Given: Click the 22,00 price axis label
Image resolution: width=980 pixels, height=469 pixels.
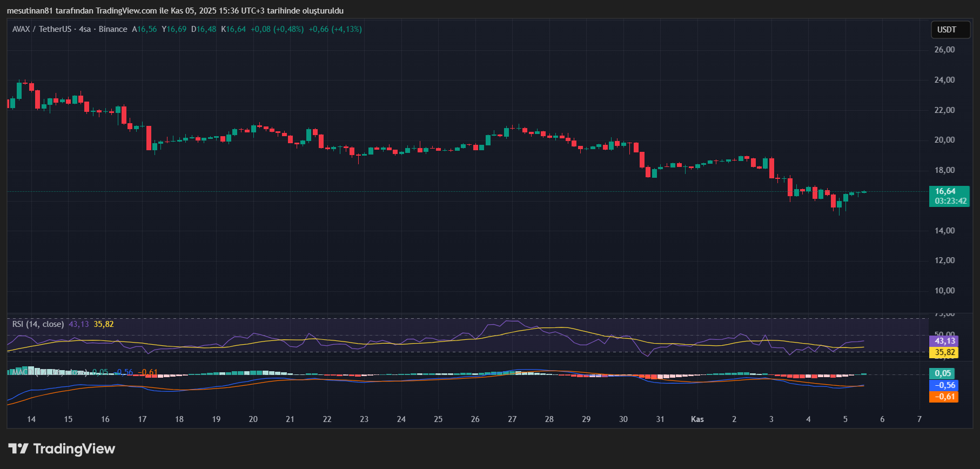Looking at the screenshot, I should click(x=945, y=110).
